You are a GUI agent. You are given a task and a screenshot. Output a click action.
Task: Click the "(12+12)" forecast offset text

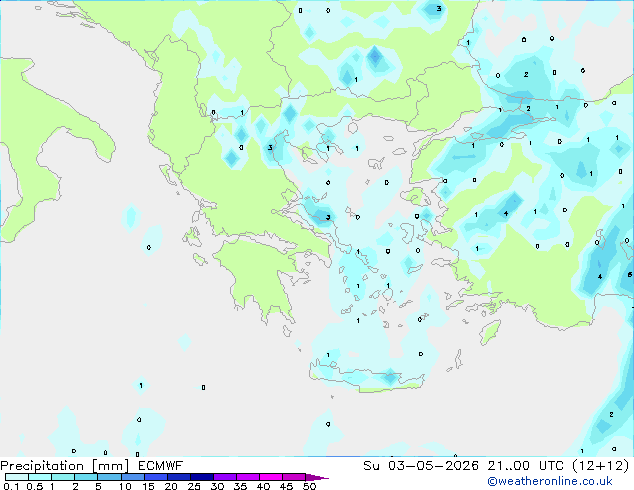[601, 466]
